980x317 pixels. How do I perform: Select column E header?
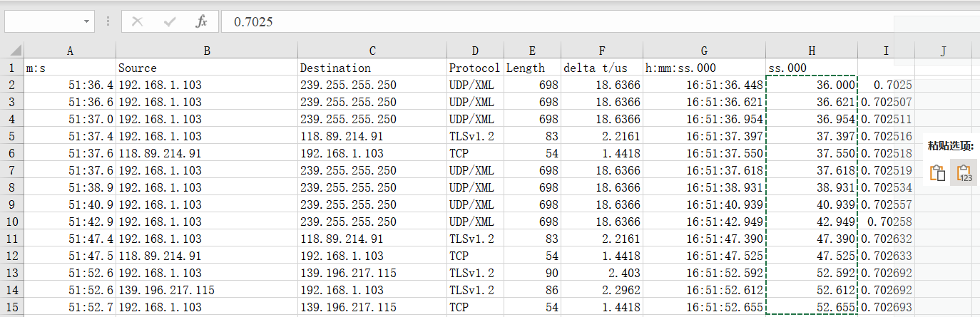click(x=532, y=51)
